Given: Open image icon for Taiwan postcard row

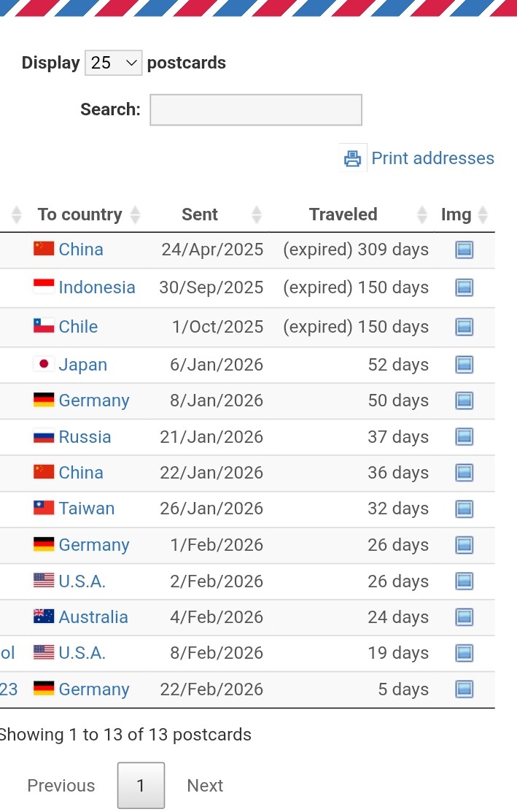Looking at the screenshot, I should pyautogui.click(x=464, y=509).
